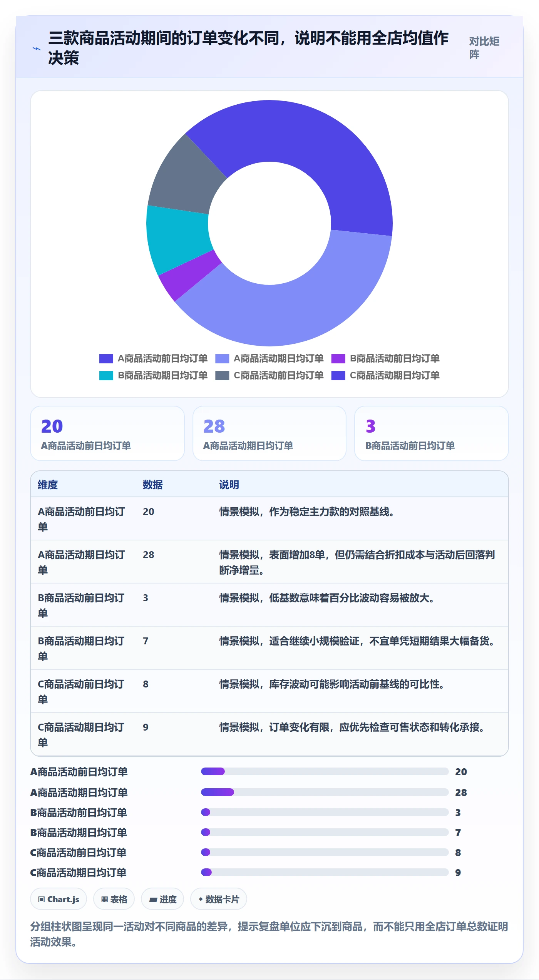This screenshot has width=539, height=980.
Task: Click the A商品活动前日均订单 progress bar
Action: tap(325, 771)
